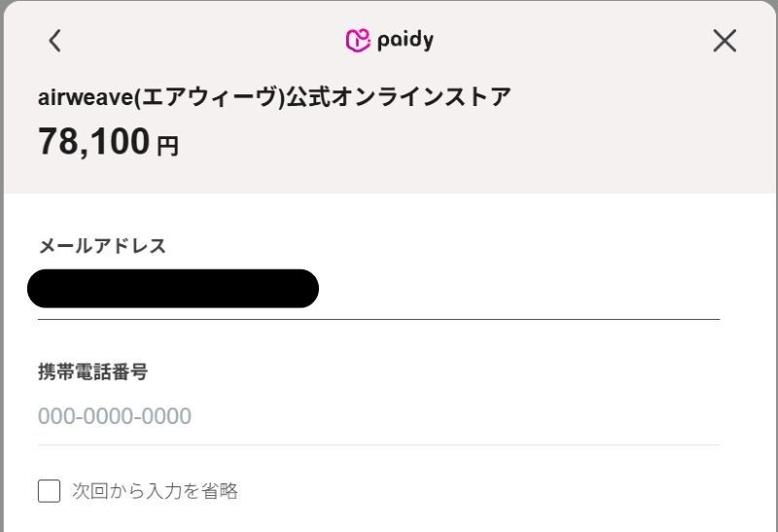The width and height of the screenshot is (778, 532).
Task: Click the underline beneath the email field
Action: tap(378, 318)
